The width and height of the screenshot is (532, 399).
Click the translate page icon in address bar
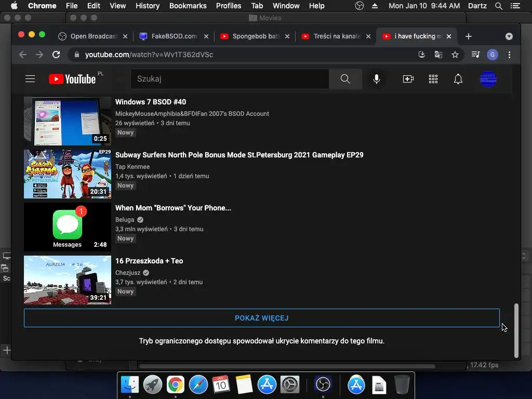pyautogui.click(x=438, y=55)
